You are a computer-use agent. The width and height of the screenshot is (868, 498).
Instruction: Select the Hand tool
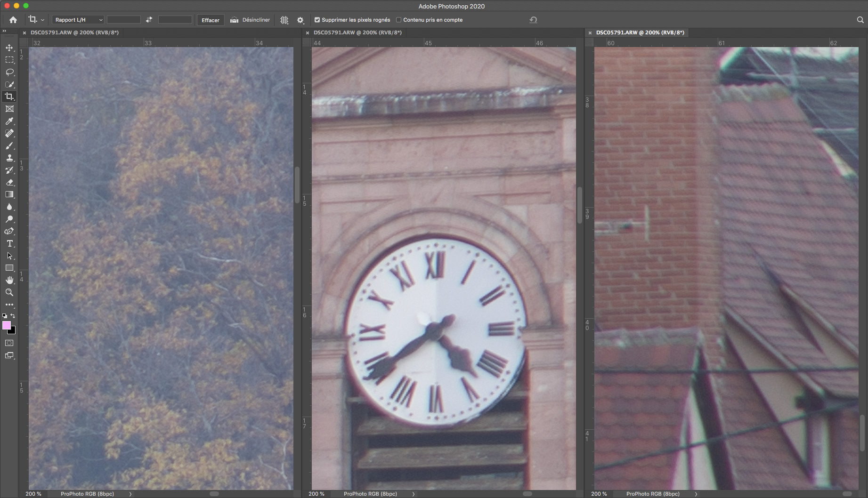pos(9,280)
